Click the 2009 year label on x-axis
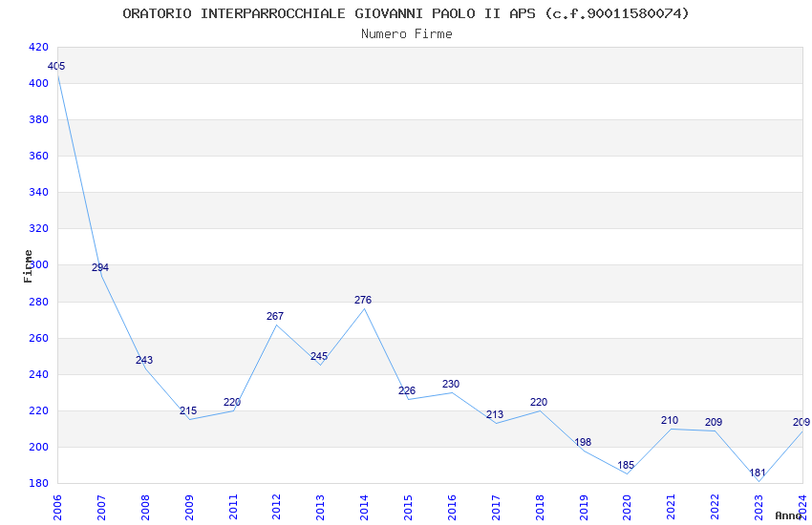This screenshot has height=525, width=812. point(188,507)
